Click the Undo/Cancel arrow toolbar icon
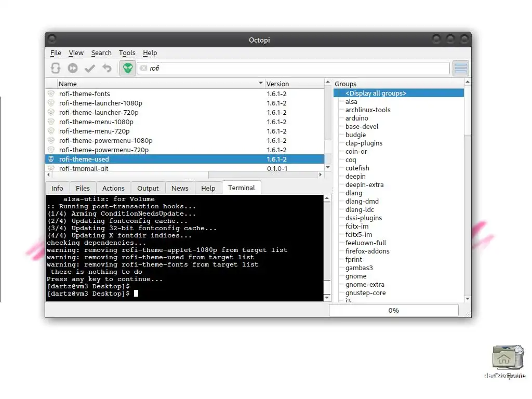 tap(107, 68)
